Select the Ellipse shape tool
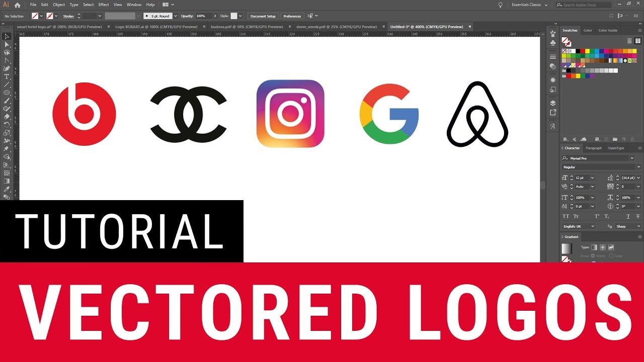Viewport: 644px width, 362px height. [x=7, y=93]
